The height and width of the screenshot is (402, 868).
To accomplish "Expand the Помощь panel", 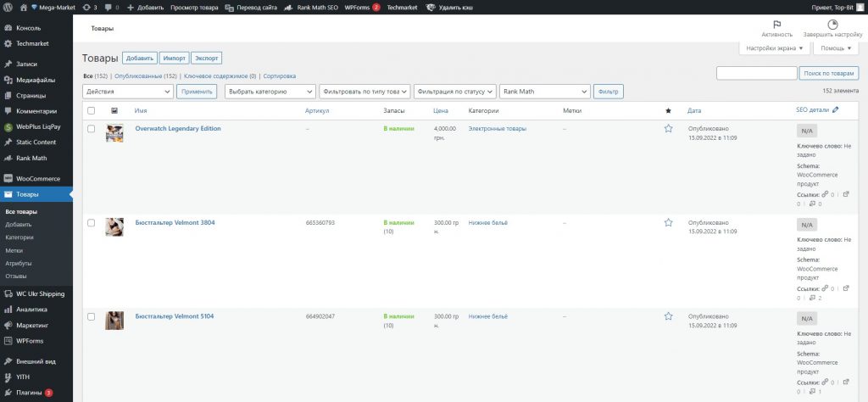I will click(836, 48).
